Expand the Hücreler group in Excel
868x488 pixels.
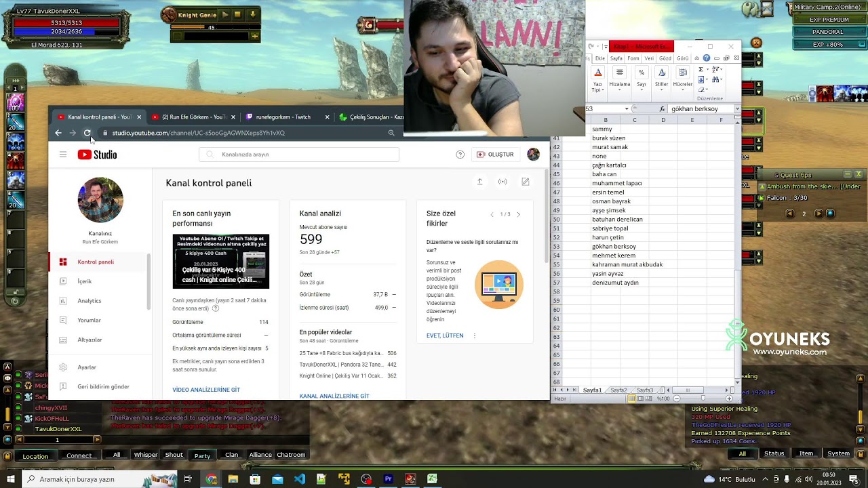683,80
